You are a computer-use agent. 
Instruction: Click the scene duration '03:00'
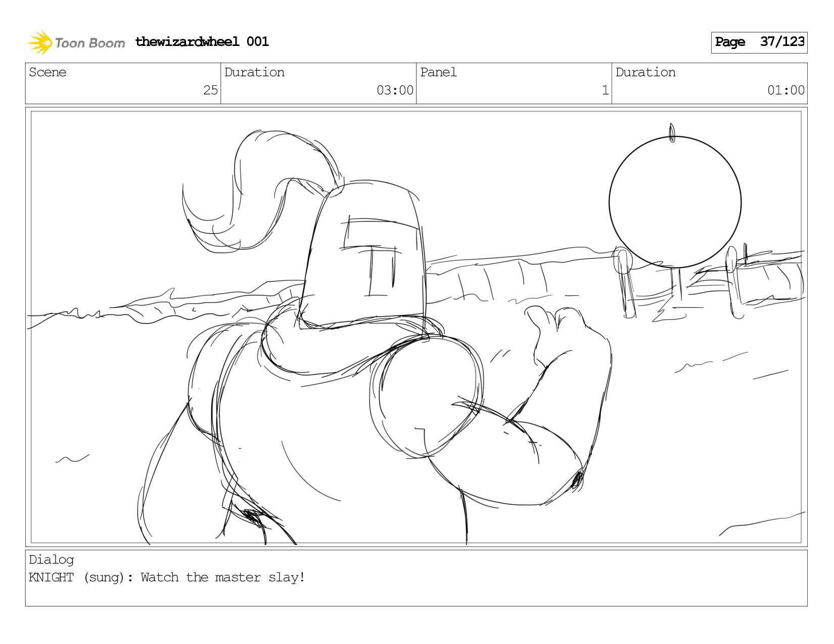coord(395,90)
